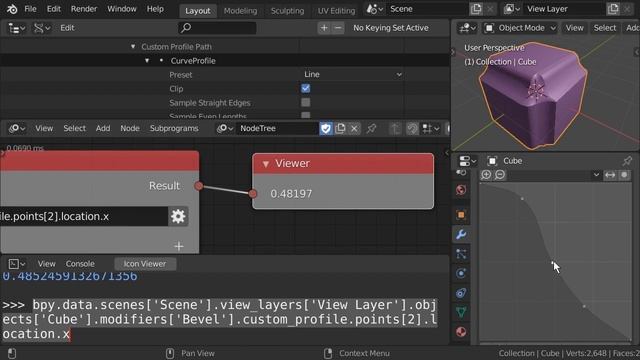The width and height of the screenshot is (640, 360).
Task: Open the Window menu
Action: click(x=122, y=9)
